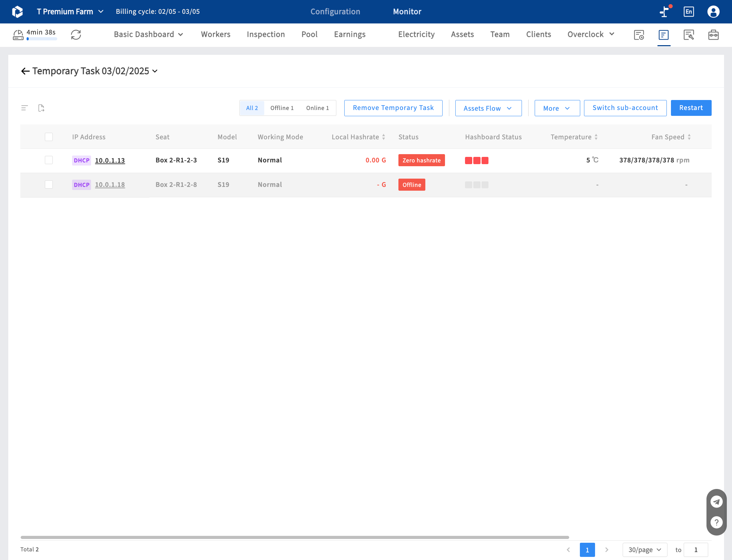Go back using the arrow before Temporary Task
732x560 pixels.
pyautogui.click(x=25, y=71)
